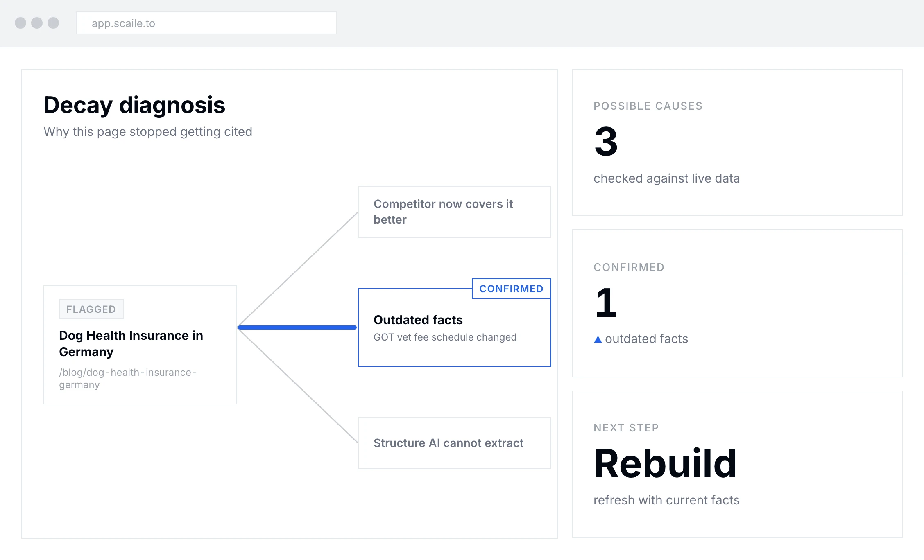Click refresh with current facts text
This screenshot has height=560, width=924.
click(x=666, y=500)
